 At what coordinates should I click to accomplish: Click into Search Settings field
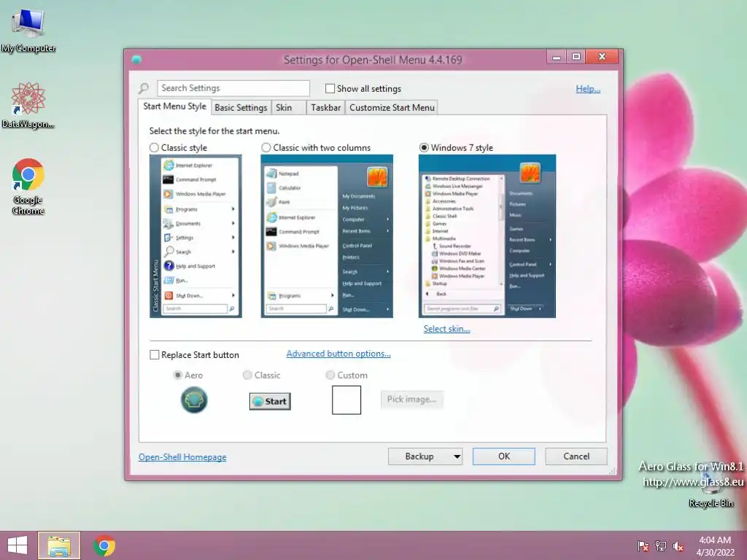[233, 88]
